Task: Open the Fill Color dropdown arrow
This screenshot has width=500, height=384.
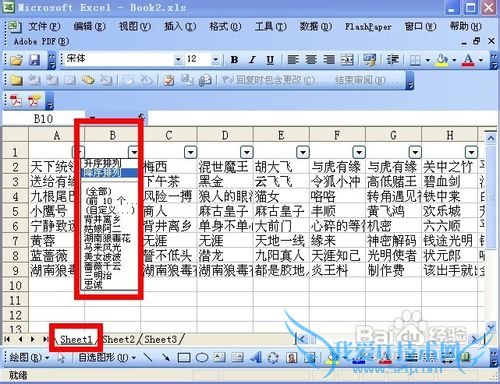Action: (x=454, y=60)
